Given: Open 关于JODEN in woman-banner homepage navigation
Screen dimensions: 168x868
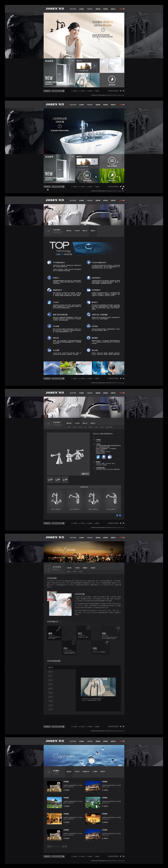Looking at the screenshot, I should tap(73, 9).
